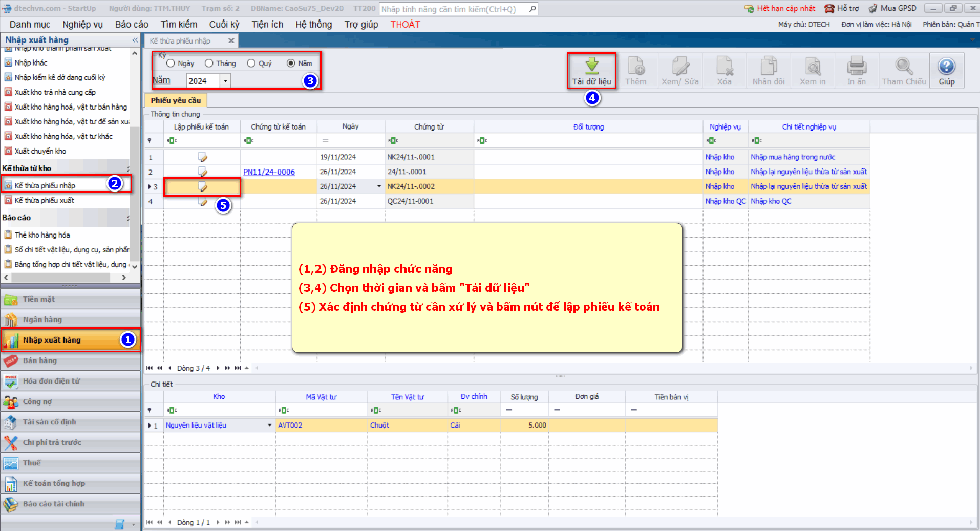Open the Nghiệp vụ menu
Screen dimensions: 980x531
pos(82,25)
